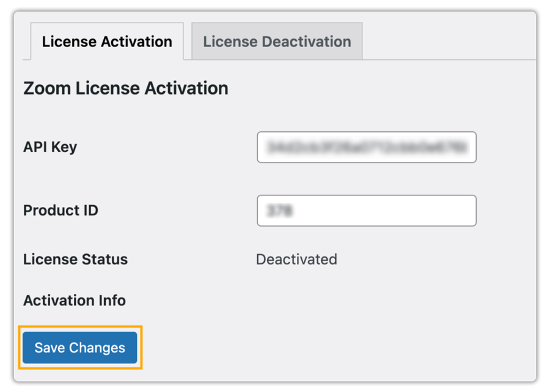Click the Activation Info label
The height and width of the screenshot is (392, 550).
pos(74,300)
